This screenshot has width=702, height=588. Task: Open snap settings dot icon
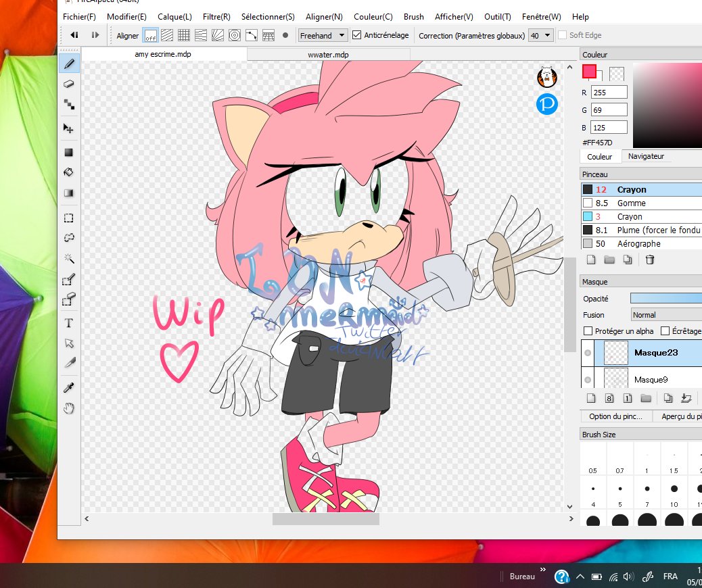(285, 35)
